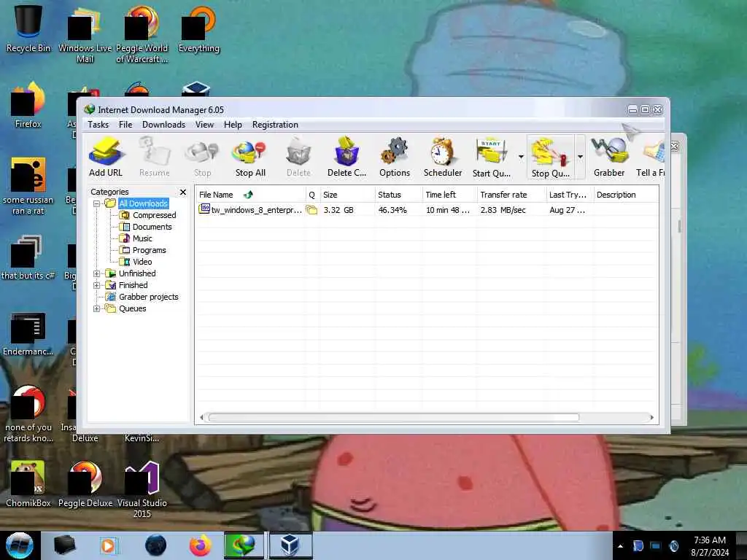Select the Finished category
Screen dimensions: 747x560
click(133, 285)
